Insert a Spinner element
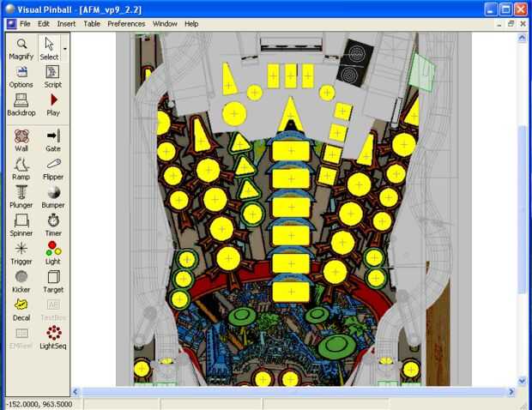Screen dimensions: 532x410 (x=21, y=226)
